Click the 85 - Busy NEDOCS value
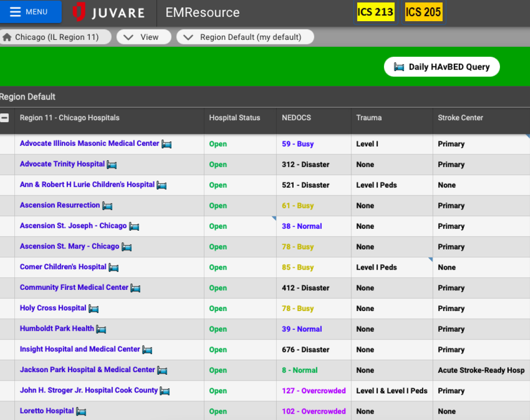 tap(298, 268)
